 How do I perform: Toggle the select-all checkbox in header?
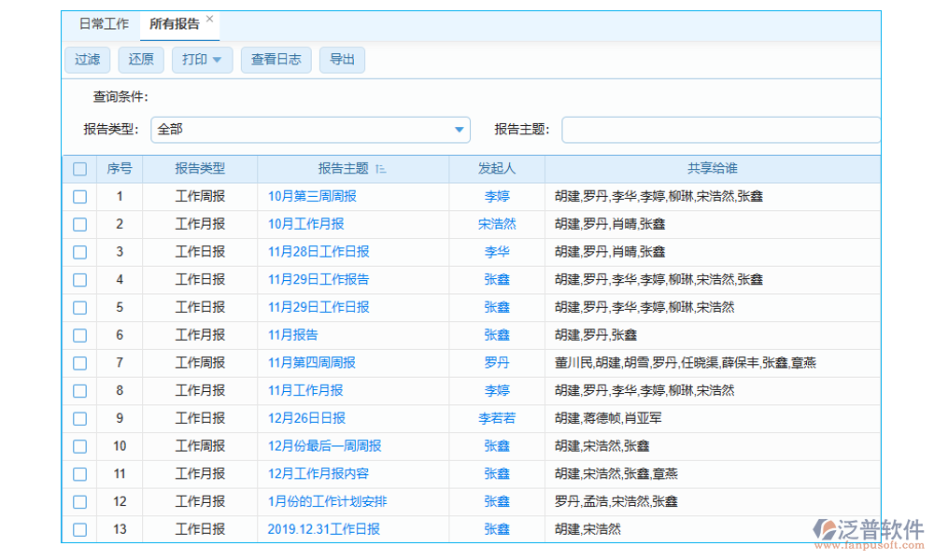pos(79,169)
